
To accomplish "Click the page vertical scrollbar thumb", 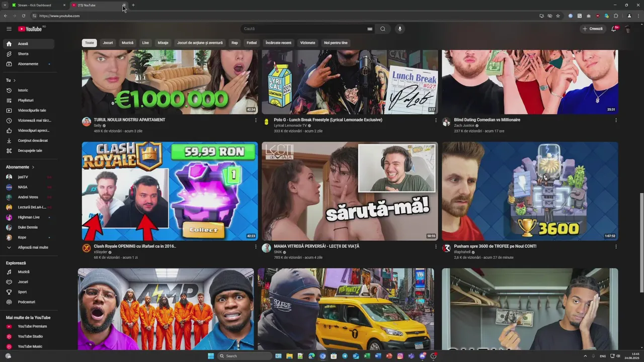I will point(641,242).
